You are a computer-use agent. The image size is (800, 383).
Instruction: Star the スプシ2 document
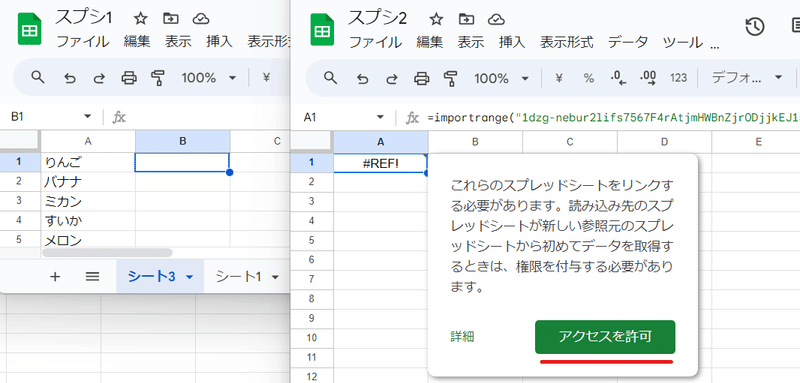[x=436, y=19]
